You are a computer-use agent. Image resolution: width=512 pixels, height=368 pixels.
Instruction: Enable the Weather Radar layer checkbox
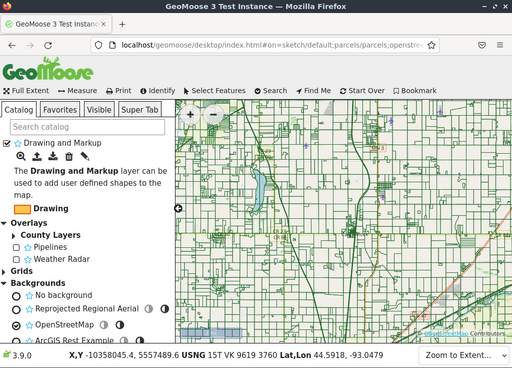tap(16, 259)
